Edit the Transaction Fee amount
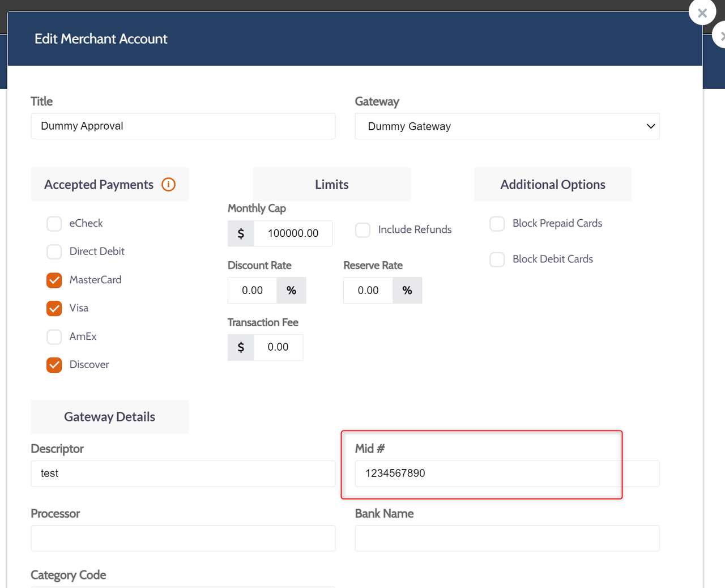Image resolution: width=725 pixels, height=588 pixels. [278, 347]
